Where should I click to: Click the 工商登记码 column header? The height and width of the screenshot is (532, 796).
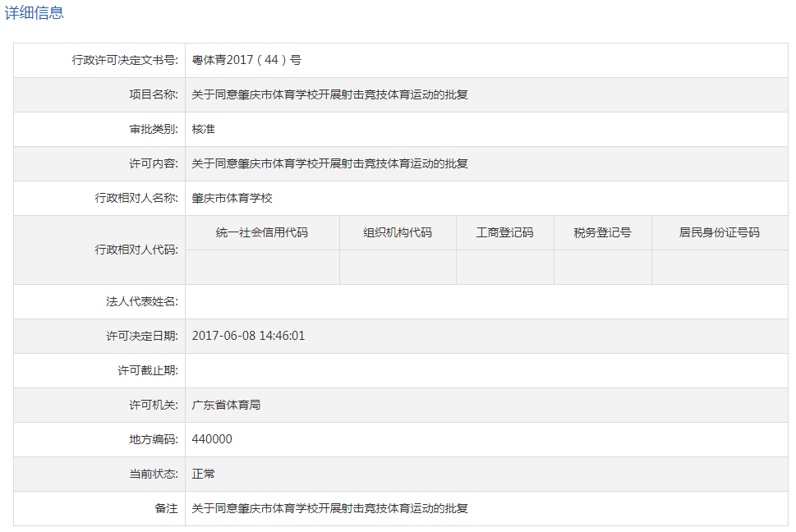point(504,232)
